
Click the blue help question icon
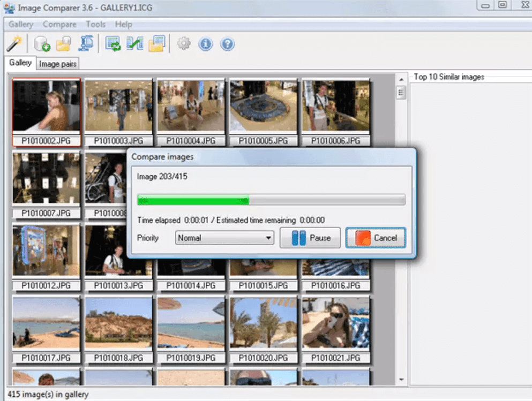click(x=227, y=44)
